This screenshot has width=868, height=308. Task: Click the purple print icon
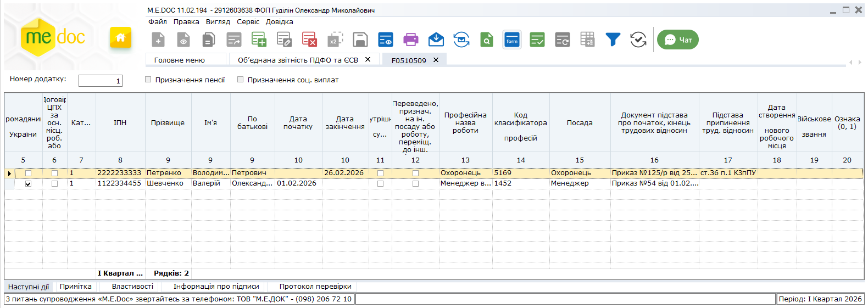pos(410,40)
